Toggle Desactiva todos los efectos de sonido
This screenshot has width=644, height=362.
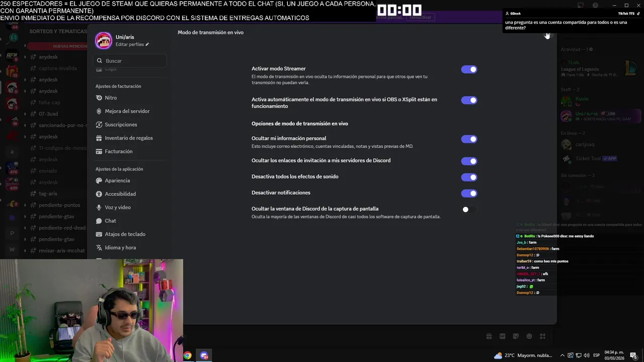click(x=469, y=177)
